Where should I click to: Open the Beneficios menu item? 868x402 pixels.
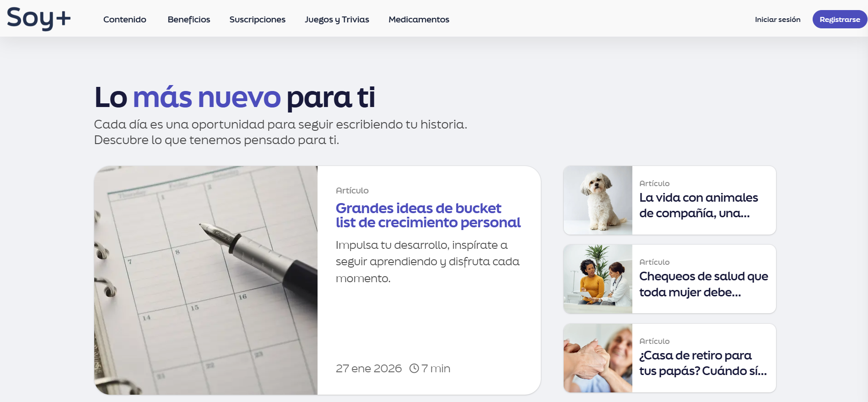[x=189, y=19]
